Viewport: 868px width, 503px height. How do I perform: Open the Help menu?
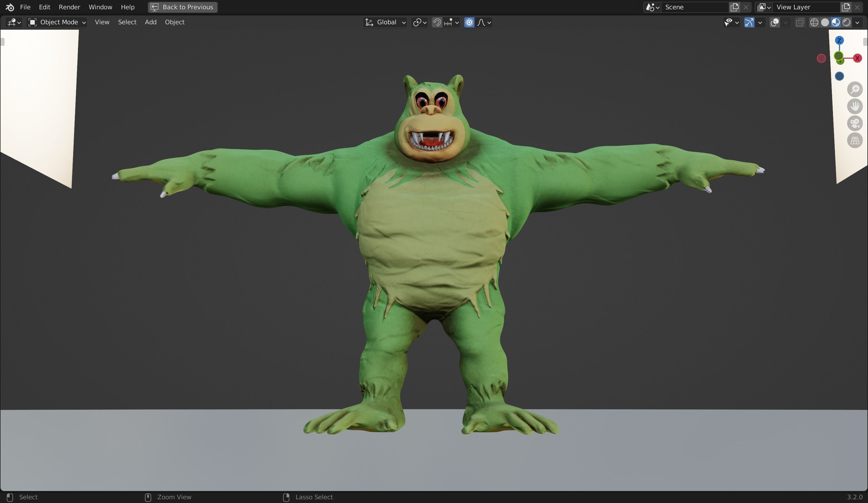coord(127,7)
